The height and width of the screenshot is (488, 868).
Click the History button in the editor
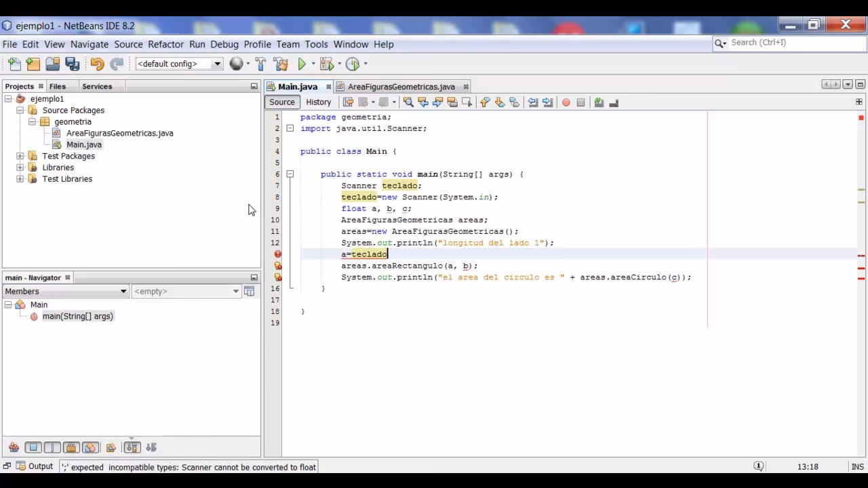tap(318, 102)
